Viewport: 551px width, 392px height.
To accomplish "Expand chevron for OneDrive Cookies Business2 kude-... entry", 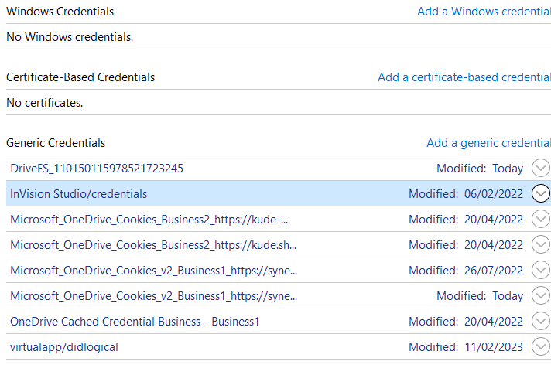I will (540, 219).
